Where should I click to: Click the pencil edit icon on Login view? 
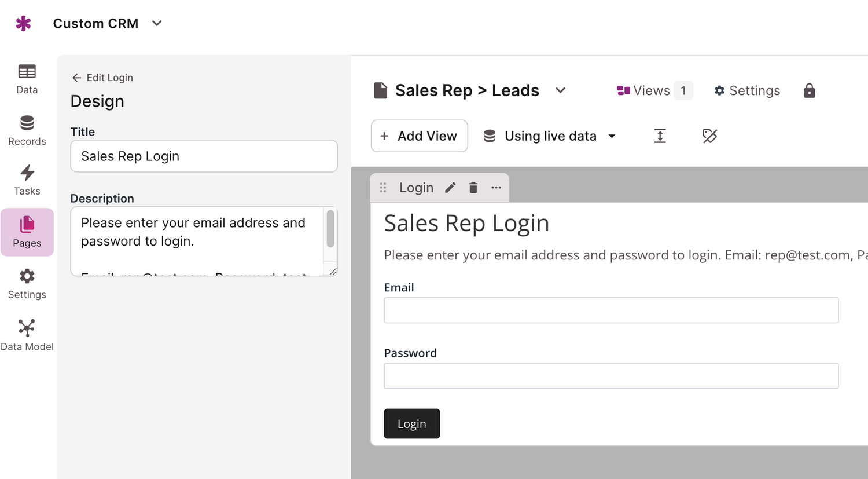[450, 188]
